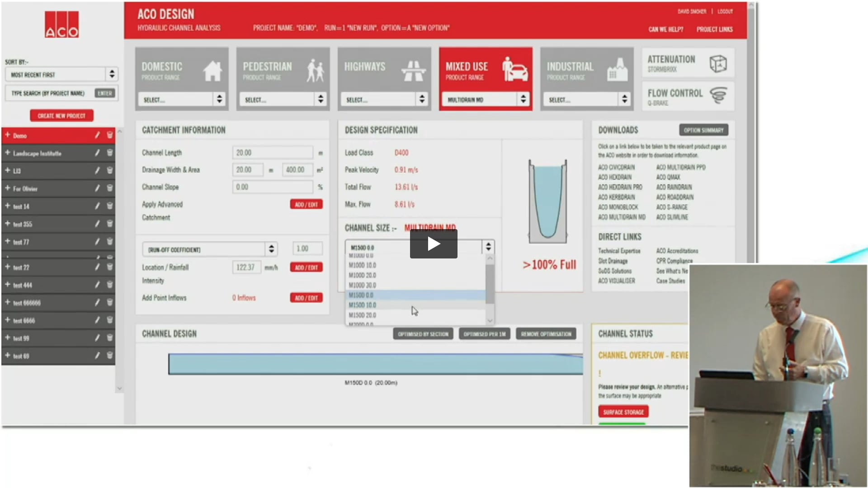The width and height of the screenshot is (868, 488).
Task: Click the ACO logo
Action: pos(62,24)
